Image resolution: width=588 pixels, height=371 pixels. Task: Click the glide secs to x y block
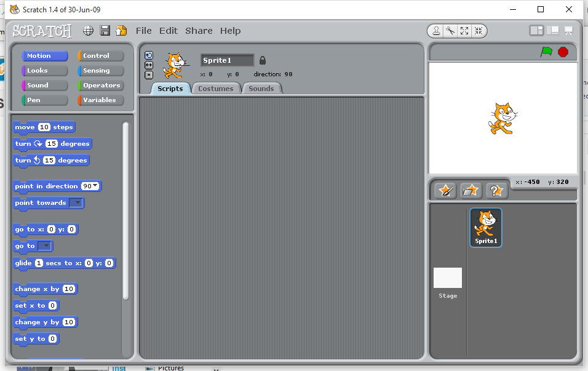click(64, 263)
